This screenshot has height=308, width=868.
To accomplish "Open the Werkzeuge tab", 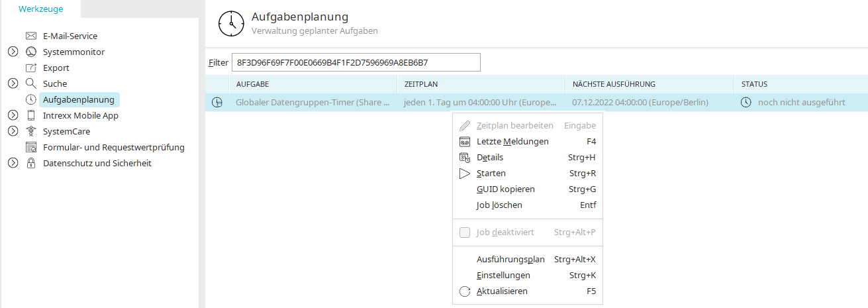I will (x=40, y=9).
